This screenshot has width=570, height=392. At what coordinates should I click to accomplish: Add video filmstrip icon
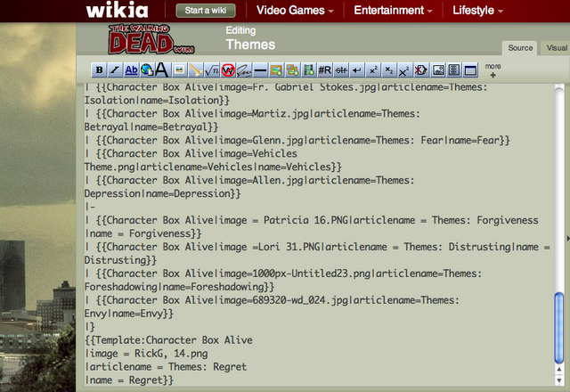(x=308, y=69)
